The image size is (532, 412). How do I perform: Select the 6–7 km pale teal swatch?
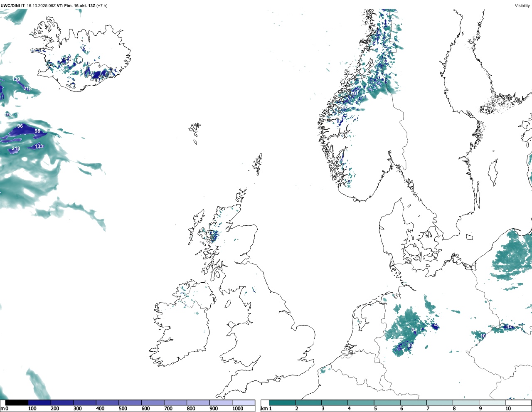click(414, 402)
